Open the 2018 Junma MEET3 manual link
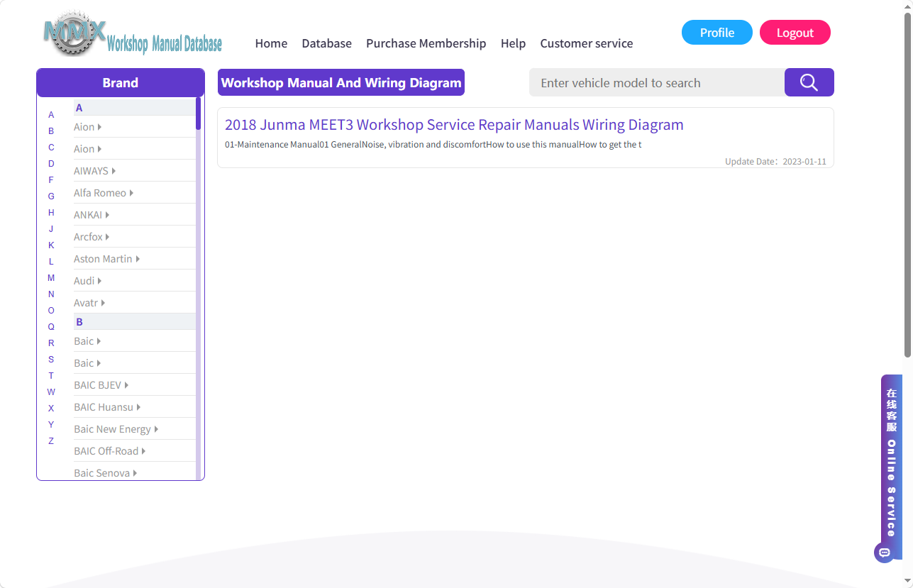 point(454,125)
